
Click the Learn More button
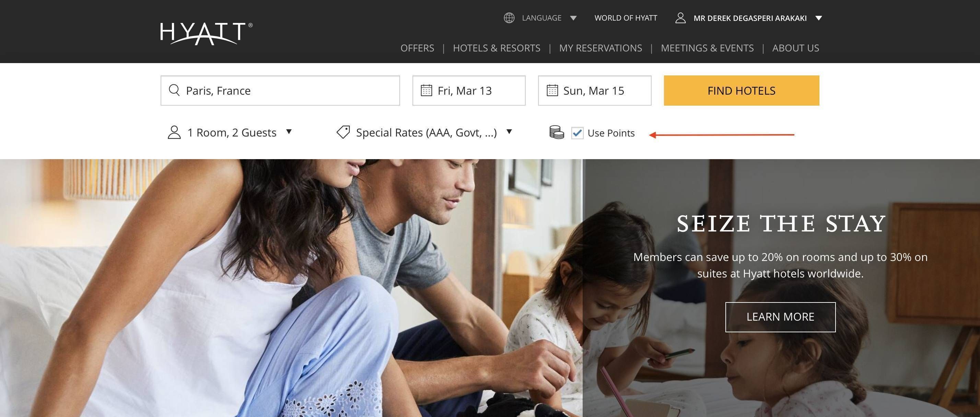click(780, 317)
